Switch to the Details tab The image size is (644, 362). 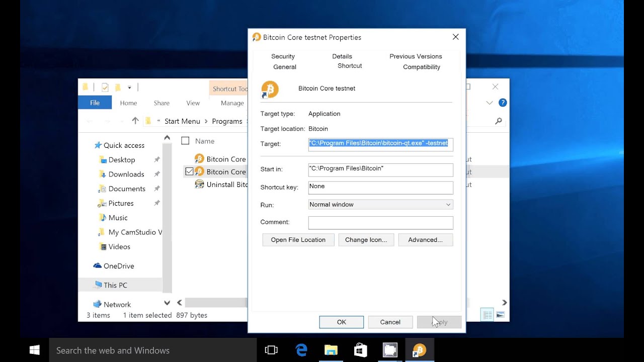(x=342, y=56)
